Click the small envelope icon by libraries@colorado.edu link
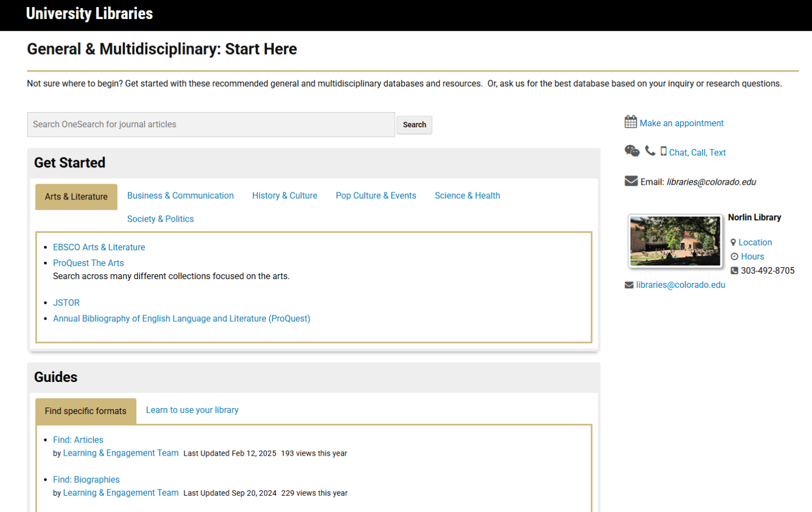The width and height of the screenshot is (812, 512). click(x=629, y=285)
